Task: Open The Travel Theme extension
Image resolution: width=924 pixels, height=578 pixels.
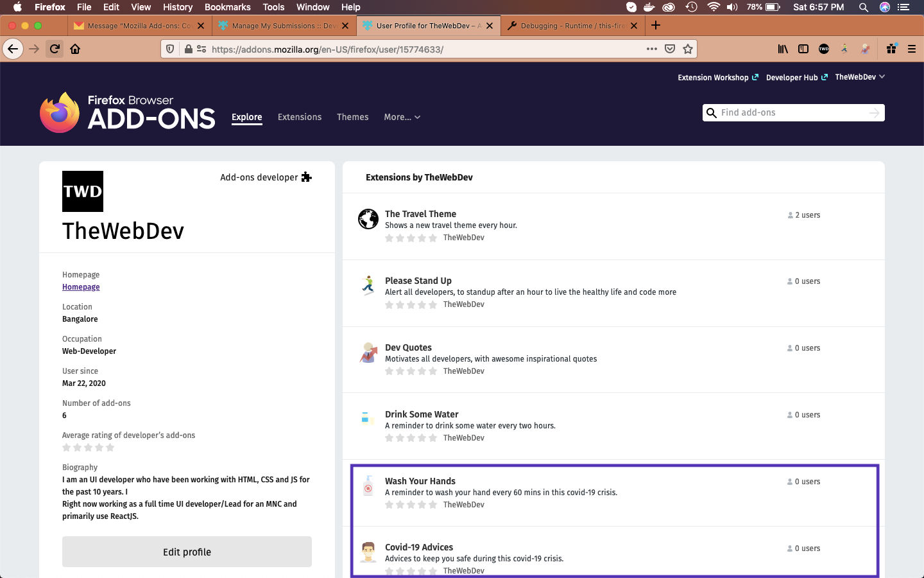Action: [420, 214]
